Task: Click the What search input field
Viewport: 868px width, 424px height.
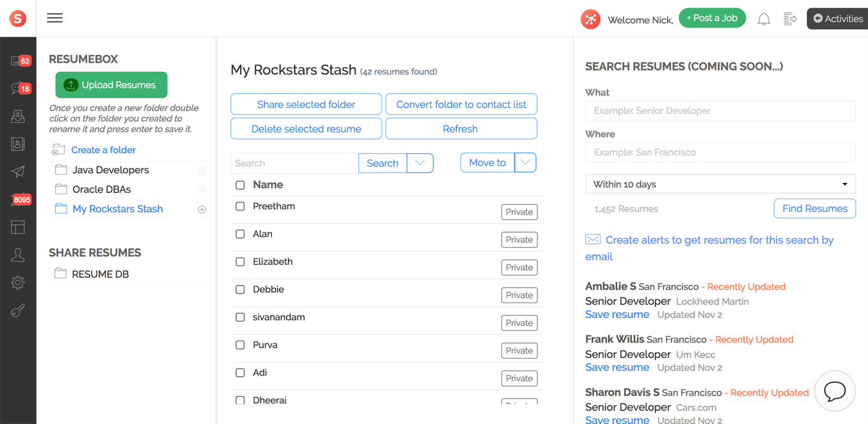Action: [x=720, y=111]
